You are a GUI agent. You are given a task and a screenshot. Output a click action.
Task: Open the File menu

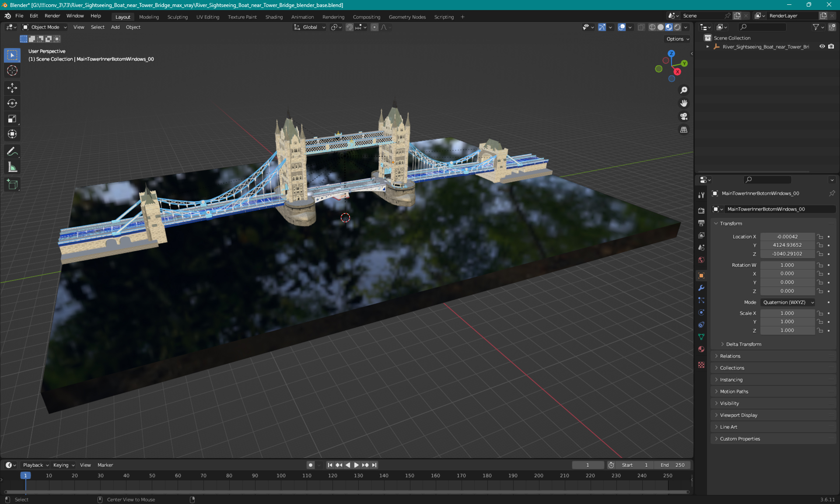[x=19, y=16]
